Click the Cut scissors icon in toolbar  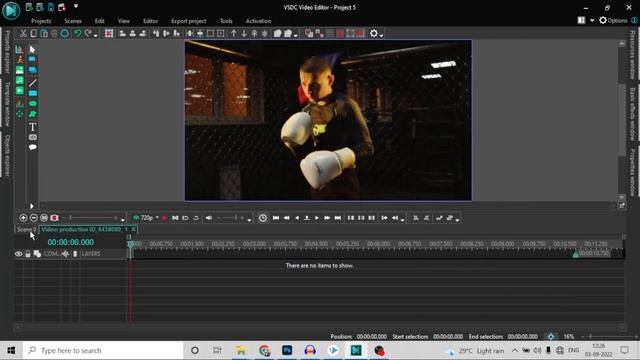(23, 33)
